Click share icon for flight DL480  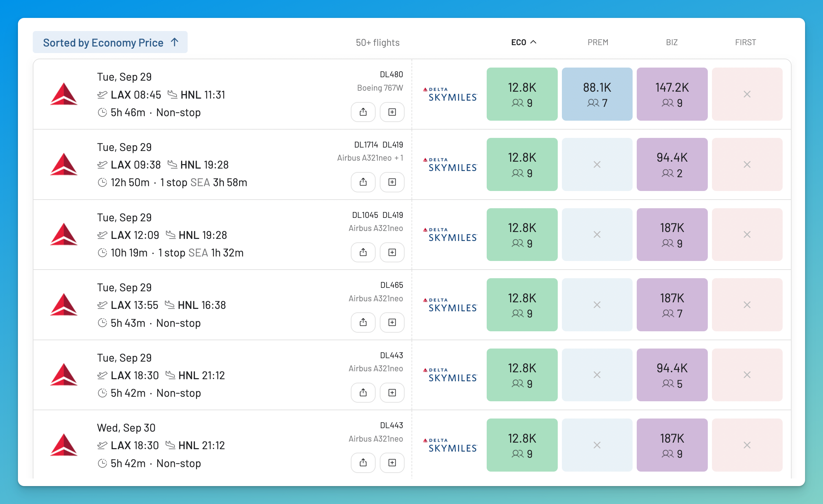(x=363, y=112)
